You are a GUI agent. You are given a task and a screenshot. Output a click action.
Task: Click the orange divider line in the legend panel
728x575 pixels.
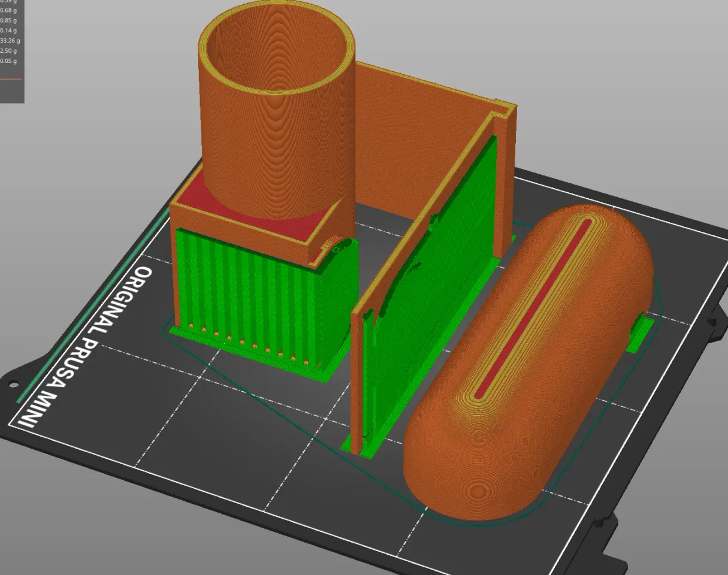(x=11, y=78)
